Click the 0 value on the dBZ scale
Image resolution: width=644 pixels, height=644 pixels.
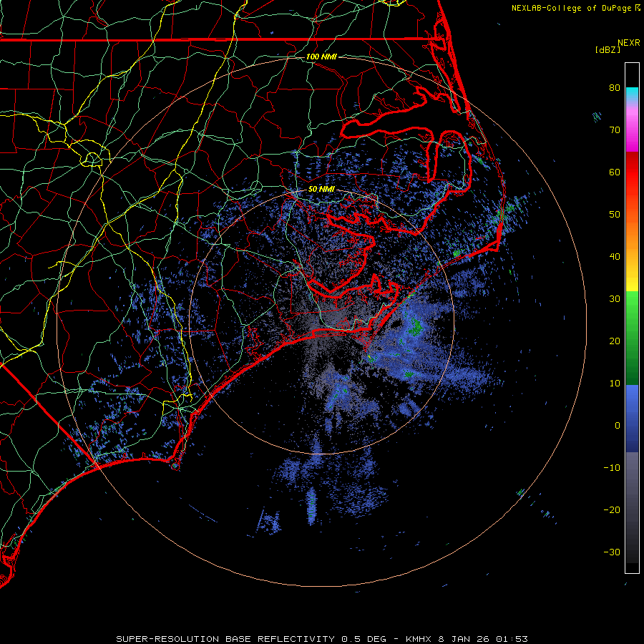click(x=617, y=426)
